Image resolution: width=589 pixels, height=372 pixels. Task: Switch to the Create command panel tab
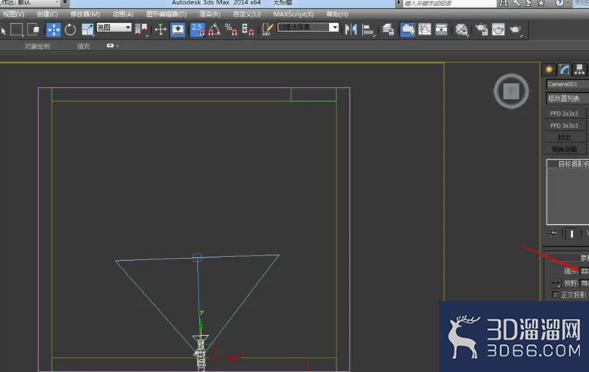click(x=549, y=70)
